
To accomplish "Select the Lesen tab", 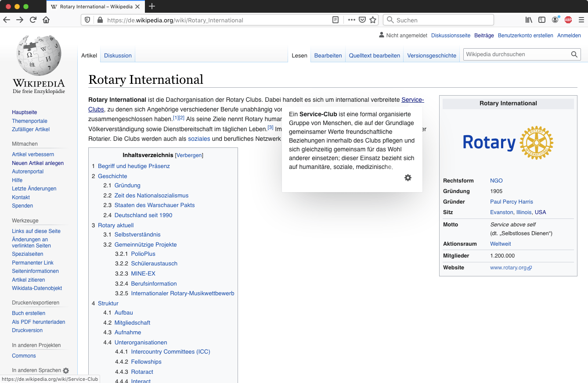I will (299, 56).
